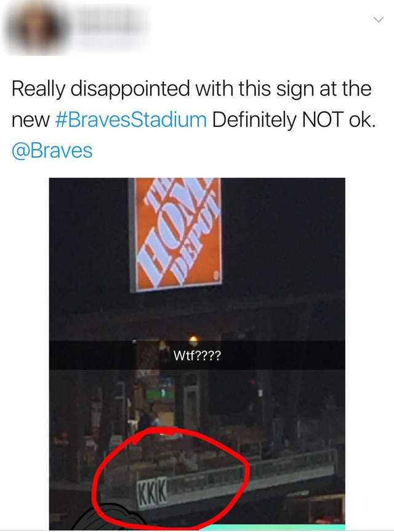The height and width of the screenshot is (532, 394).
Task: Click the 'Definitely NOT ok.' text
Action: click(294, 120)
